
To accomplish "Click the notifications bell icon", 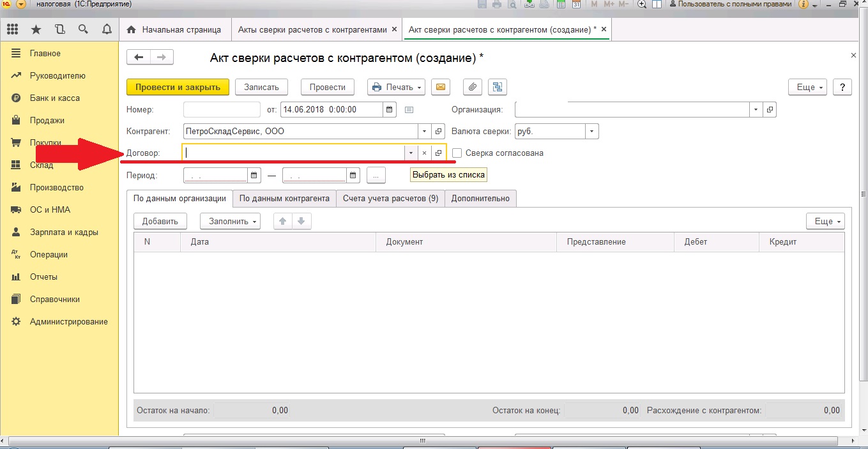I will [106, 29].
